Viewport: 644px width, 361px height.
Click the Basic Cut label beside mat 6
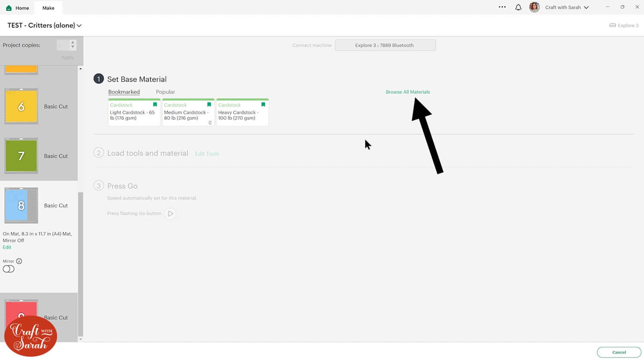tap(56, 107)
